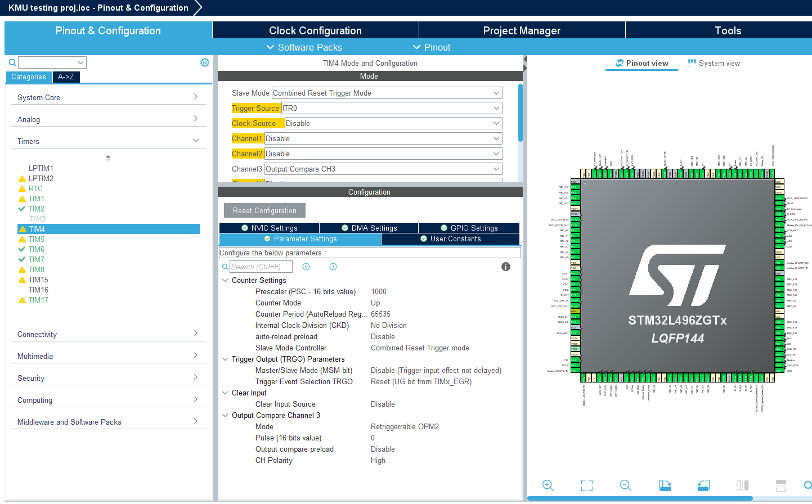Click the parameter info icon
The image size is (812, 504).
(x=506, y=267)
